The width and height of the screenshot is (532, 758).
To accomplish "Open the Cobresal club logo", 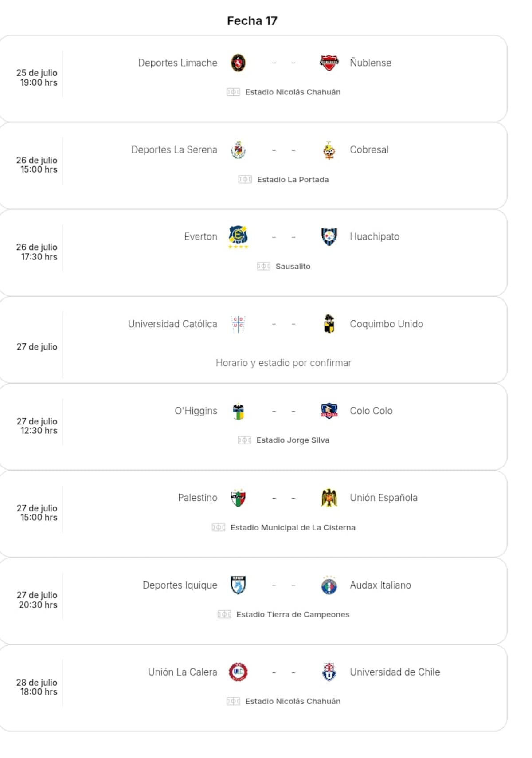I will (328, 149).
